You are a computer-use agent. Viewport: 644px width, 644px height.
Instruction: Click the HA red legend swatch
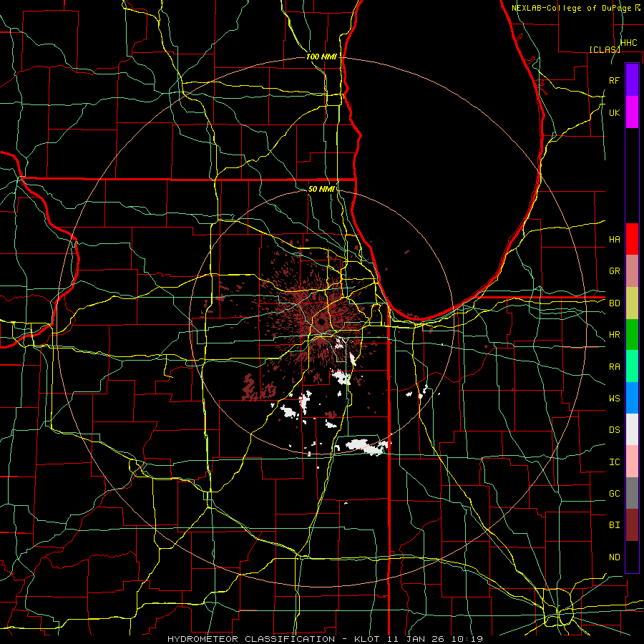tap(632, 239)
